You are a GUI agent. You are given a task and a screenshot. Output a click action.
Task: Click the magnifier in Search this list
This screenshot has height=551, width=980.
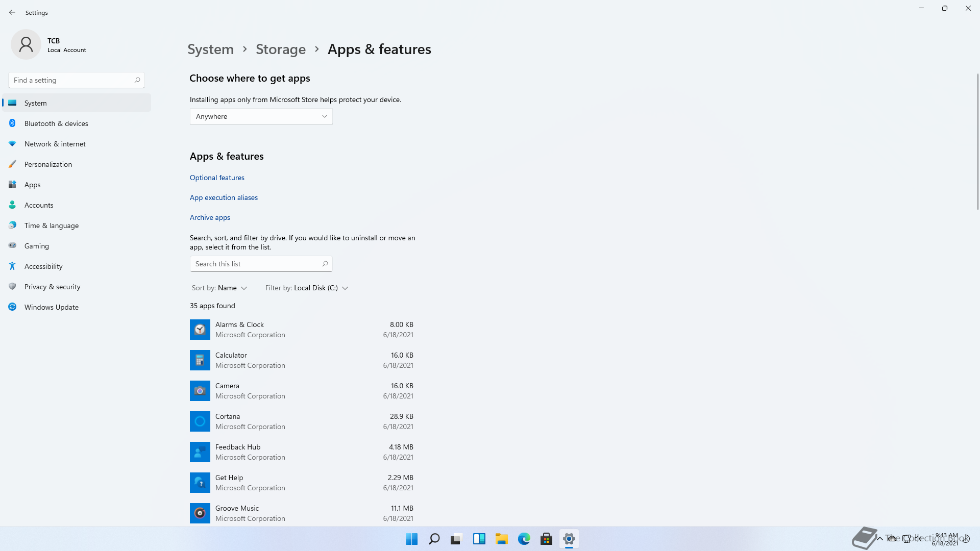pyautogui.click(x=325, y=264)
